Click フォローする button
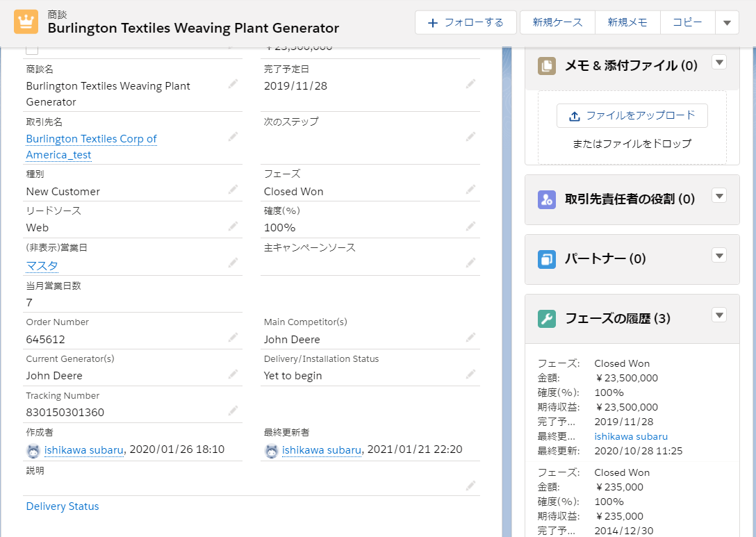Image resolution: width=756 pixels, height=537 pixels. (x=466, y=23)
